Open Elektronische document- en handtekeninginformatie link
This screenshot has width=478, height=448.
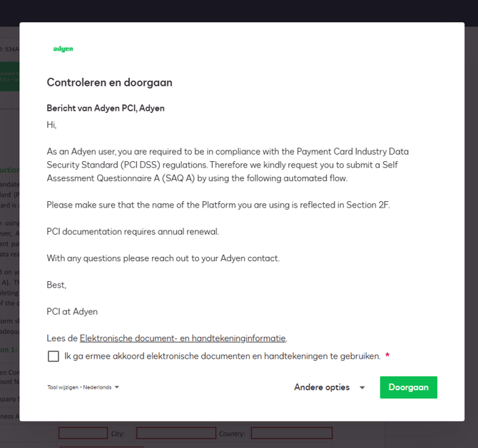coord(183,338)
